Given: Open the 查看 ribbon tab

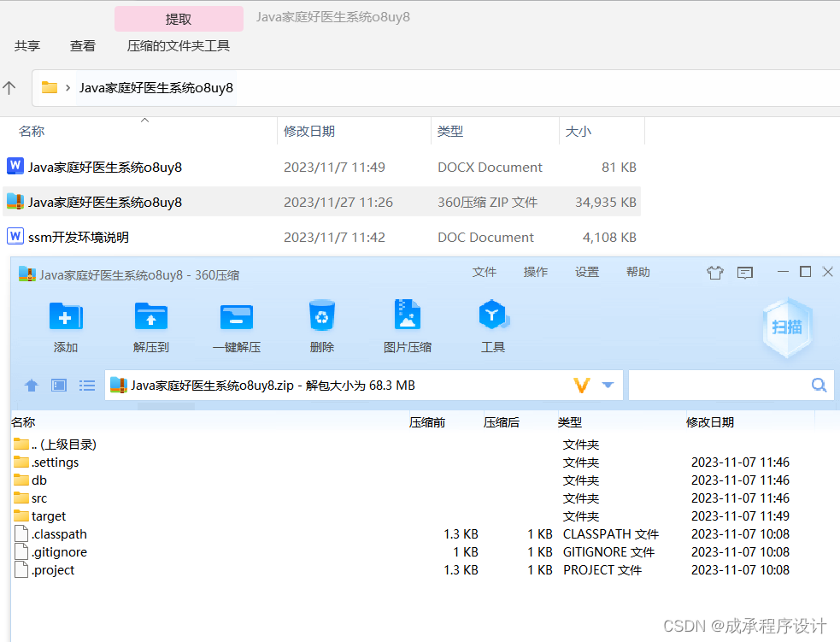Looking at the screenshot, I should click(x=83, y=46).
